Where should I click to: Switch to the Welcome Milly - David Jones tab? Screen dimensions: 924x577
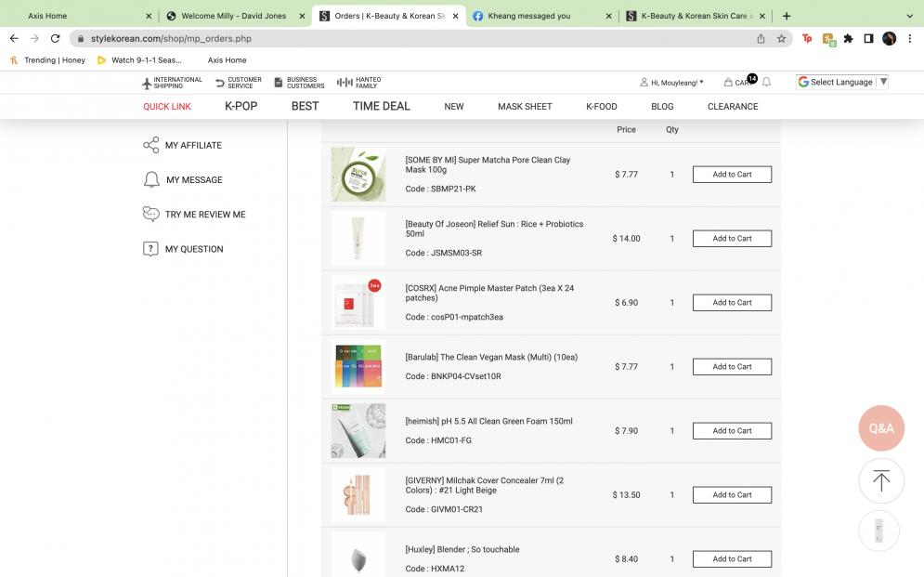(x=233, y=16)
